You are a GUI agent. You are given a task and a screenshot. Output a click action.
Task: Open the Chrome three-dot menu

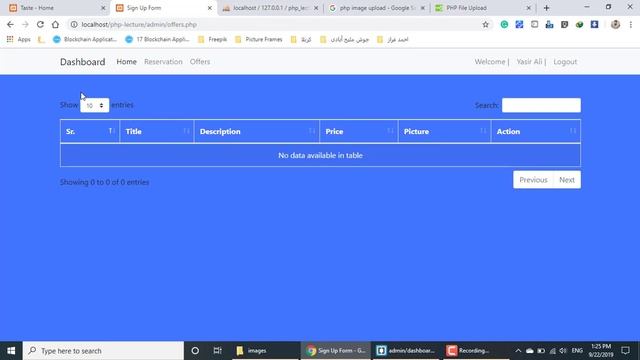pos(631,24)
